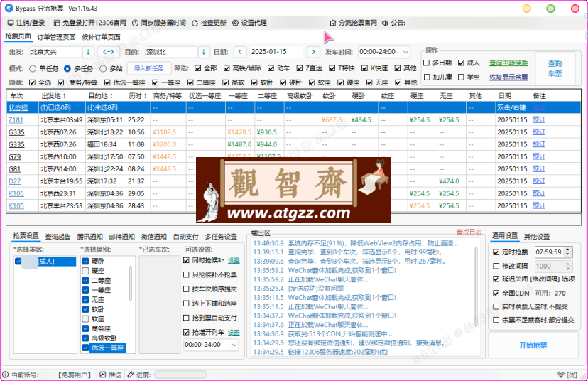
Task: Toggle 定时抢票 checkbox
Action: 496,252
